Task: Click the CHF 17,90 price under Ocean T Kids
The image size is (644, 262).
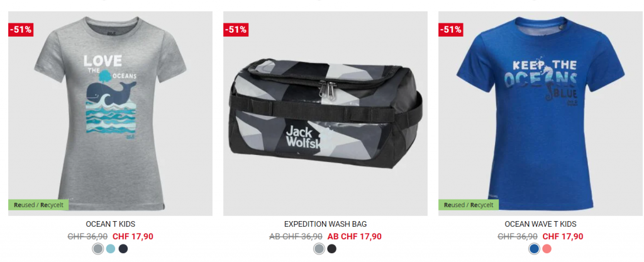Action: pyautogui.click(x=133, y=237)
